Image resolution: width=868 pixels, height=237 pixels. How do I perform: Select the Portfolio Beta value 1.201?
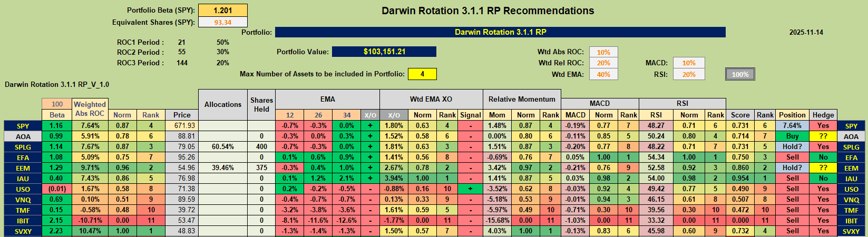point(222,11)
